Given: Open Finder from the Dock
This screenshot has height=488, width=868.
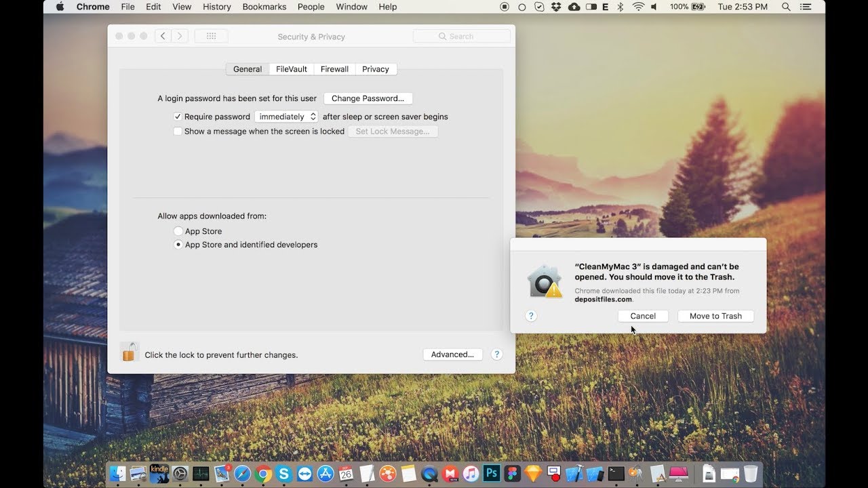Looking at the screenshot, I should click(x=117, y=474).
